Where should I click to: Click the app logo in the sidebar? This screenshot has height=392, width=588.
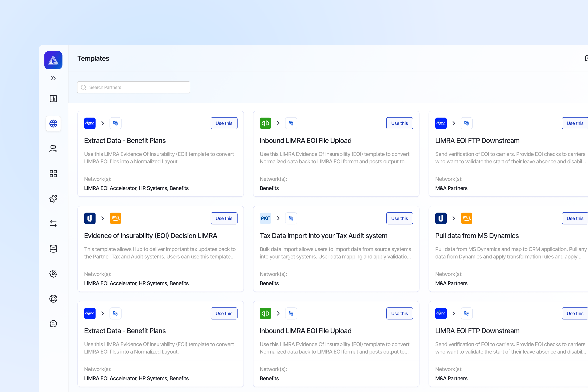53,60
